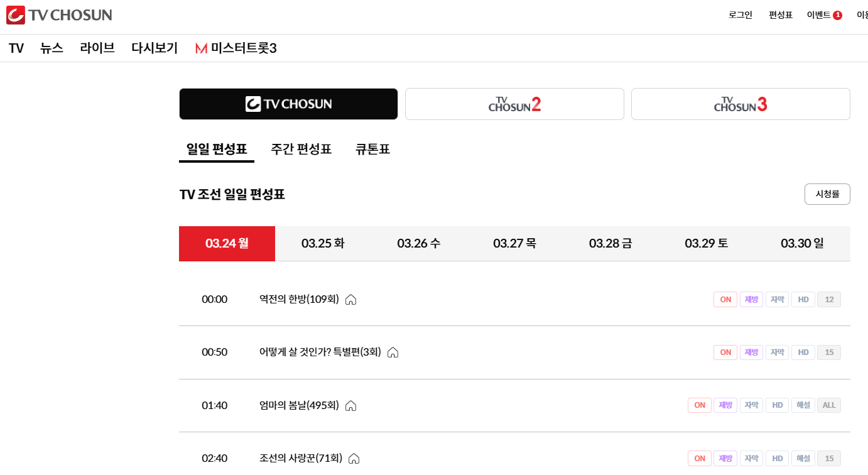868x475 pixels.
Task: Select the 03.30 일 date tab
Action: pos(802,243)
